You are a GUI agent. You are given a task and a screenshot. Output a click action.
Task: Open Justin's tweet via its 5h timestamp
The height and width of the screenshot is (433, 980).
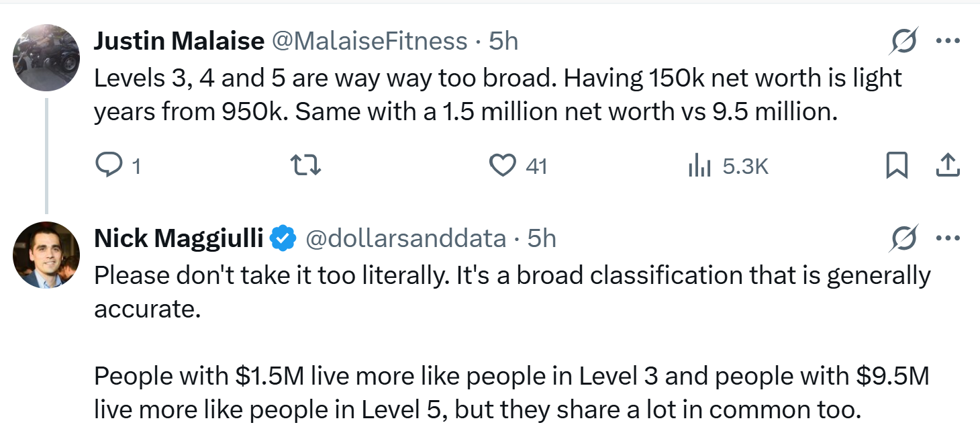click(503, 42)
